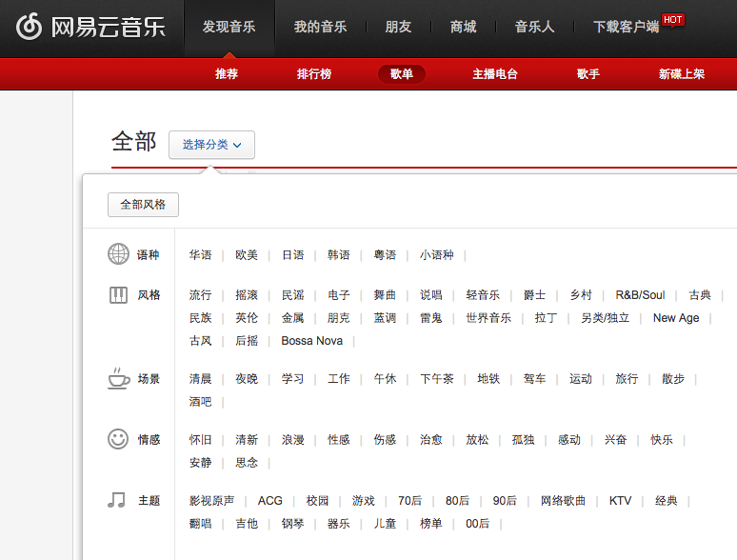Select the 流行 style
This screenshot has width=737, height=560.
201,295
